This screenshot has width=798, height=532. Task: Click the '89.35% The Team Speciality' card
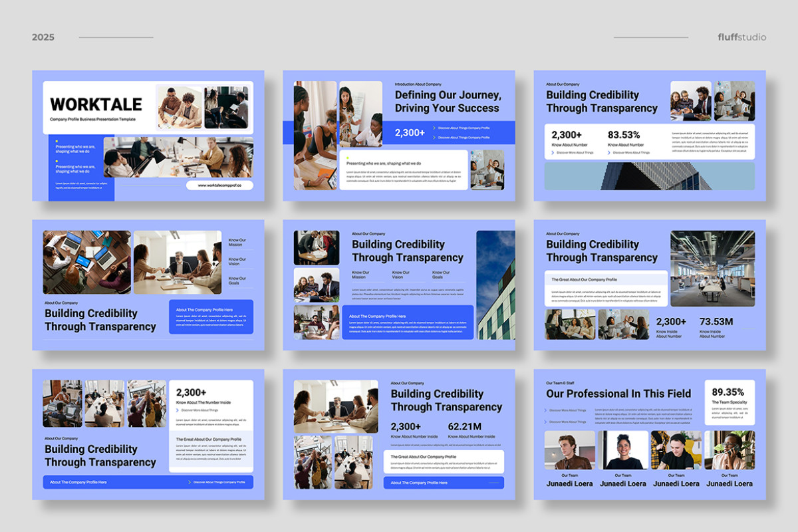(x=729, y=401)
